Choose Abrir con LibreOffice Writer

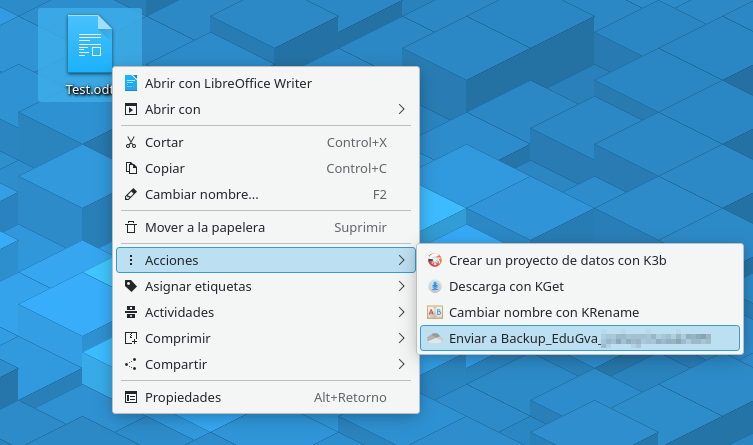(x=228, y=83)
